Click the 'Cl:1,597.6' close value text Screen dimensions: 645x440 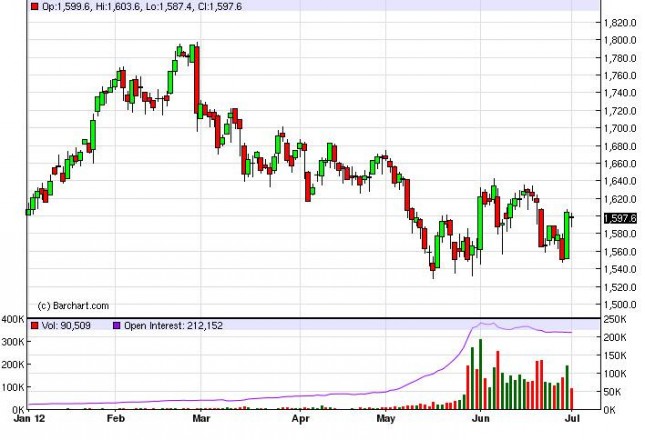tap(220, 7)
